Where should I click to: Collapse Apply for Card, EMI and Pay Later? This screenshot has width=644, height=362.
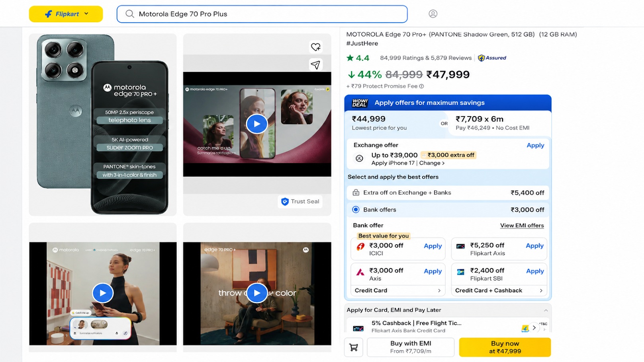click(546, 310)
